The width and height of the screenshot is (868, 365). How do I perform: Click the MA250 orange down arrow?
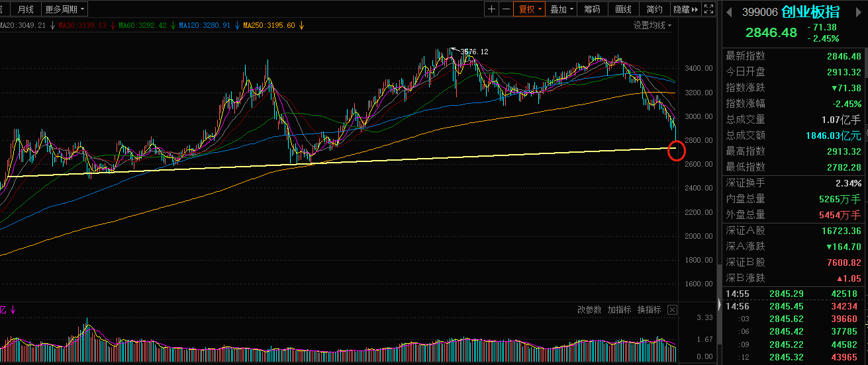tap(301, 26)
